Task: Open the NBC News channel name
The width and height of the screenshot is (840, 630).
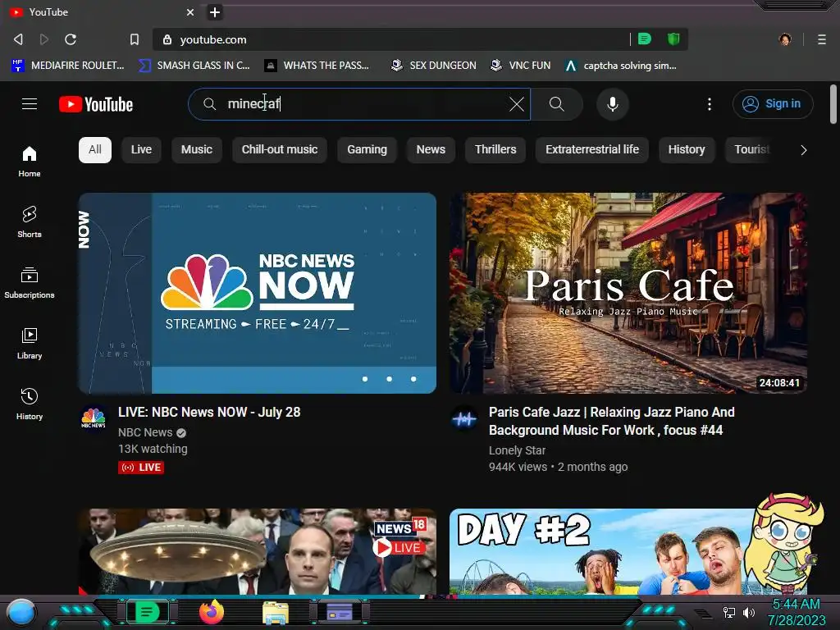Action: tap(145, 432)
